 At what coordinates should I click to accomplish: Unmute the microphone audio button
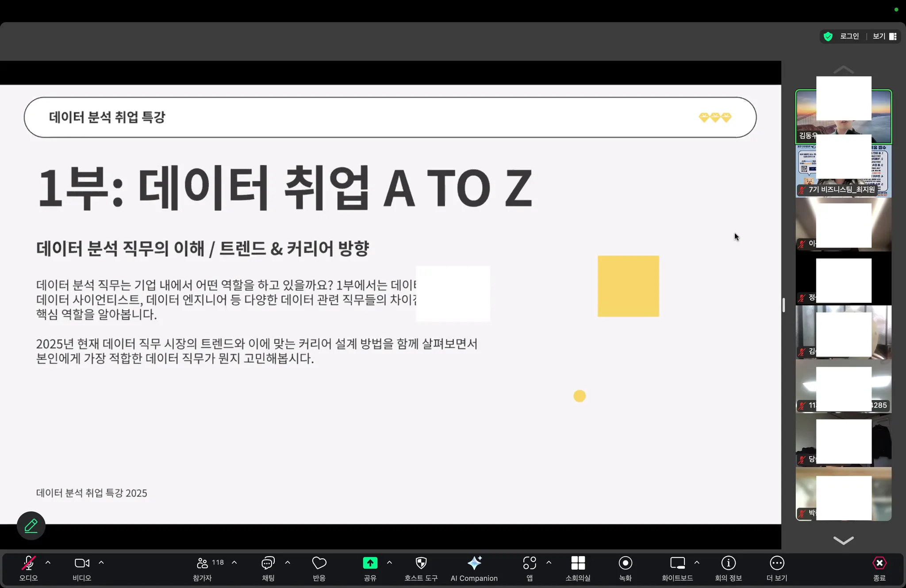click(x=28, y=563)
